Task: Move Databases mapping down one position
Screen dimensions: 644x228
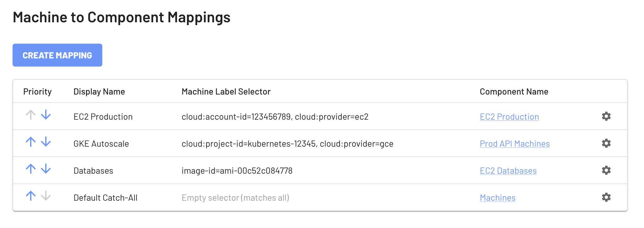Action: click(x=46, y=169)
